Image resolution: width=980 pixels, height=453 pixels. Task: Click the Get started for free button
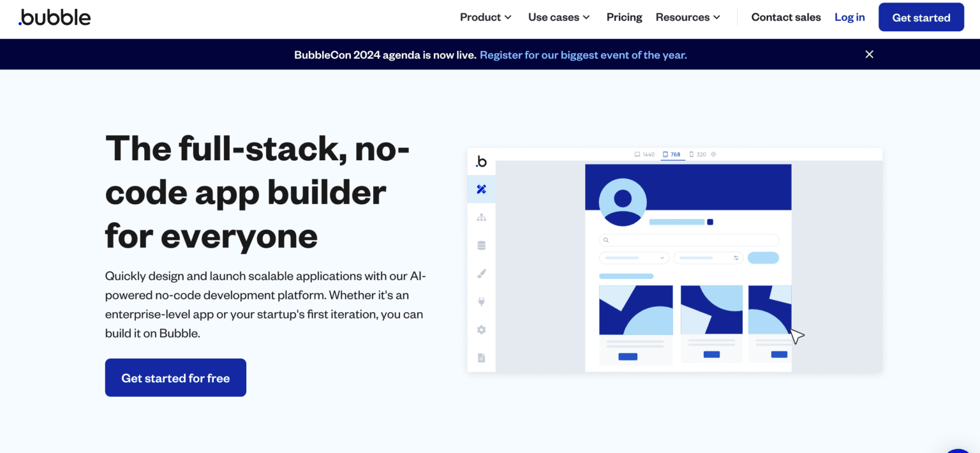point(175,377)
